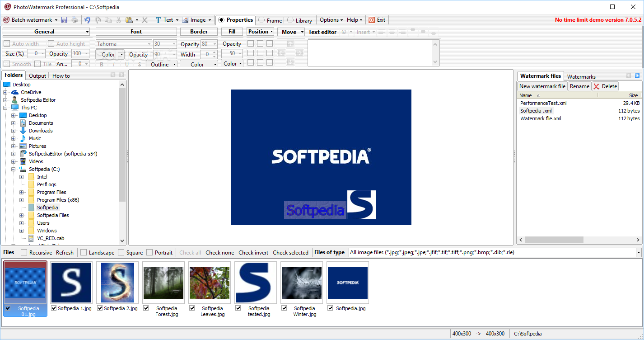The width and height of the screenshot is (644, 340).
Task: Click the Batch watermark logo icon
Action: click(x=6, y=20)
